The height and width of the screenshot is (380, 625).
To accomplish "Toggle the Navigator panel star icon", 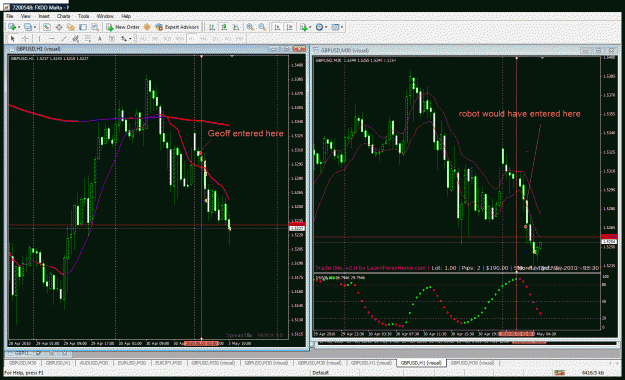I will 71,27.
